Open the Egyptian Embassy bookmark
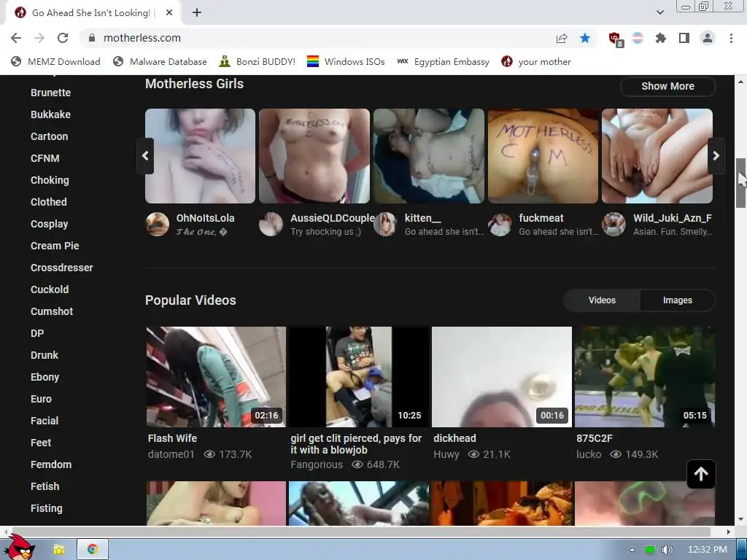Viewport: 747px width, 560px height. (x=443, y=61)
